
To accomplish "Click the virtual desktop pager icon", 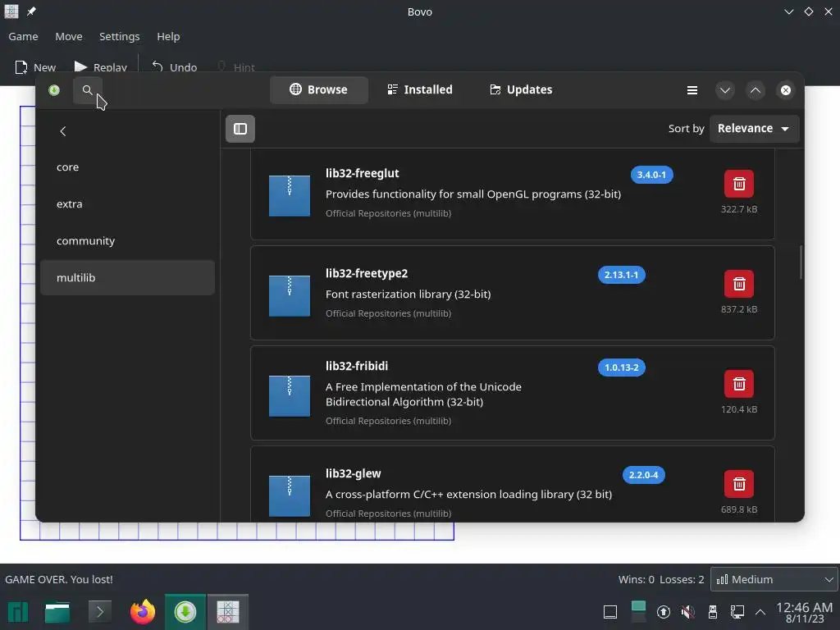I will click(x=638, y=612).
